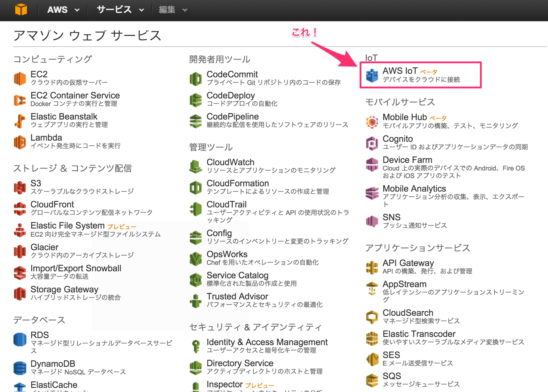Click the DynamoDB database icon
The height and width of the screenshot is (392, 548).
(19, 368)
